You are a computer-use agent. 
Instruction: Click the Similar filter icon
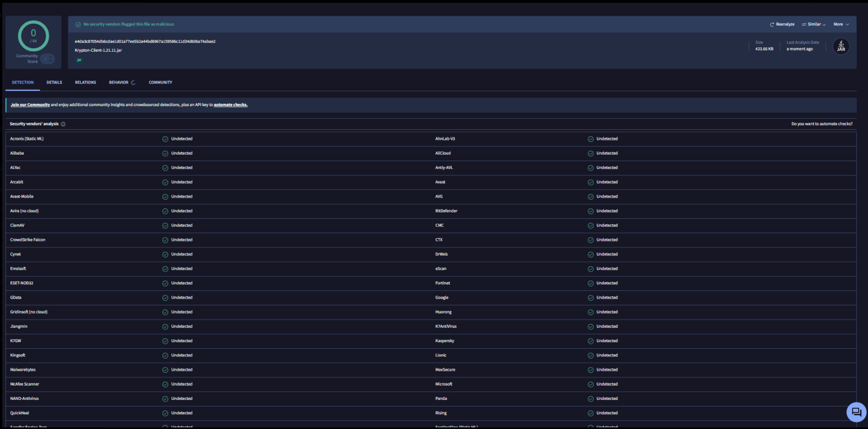[804, 24]
